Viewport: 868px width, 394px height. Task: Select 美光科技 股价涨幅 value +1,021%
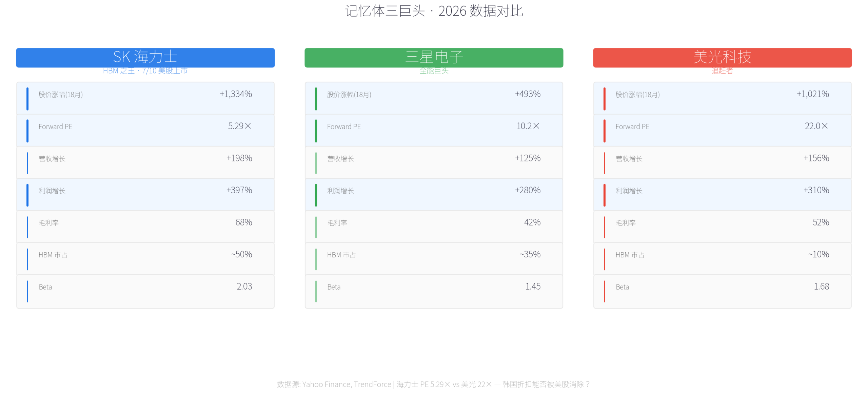[813, 94]
